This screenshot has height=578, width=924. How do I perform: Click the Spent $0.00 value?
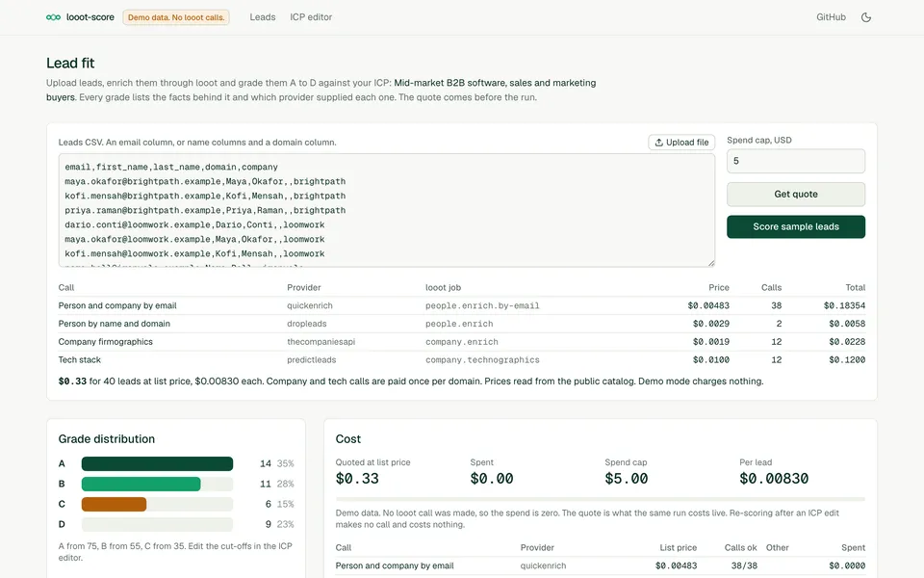[492, 479]
